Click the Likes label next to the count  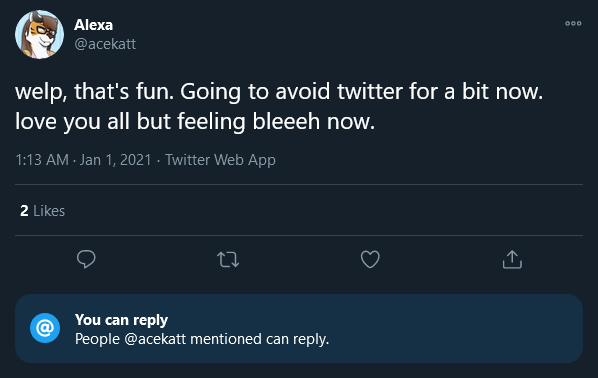click(x=49, y=211)
